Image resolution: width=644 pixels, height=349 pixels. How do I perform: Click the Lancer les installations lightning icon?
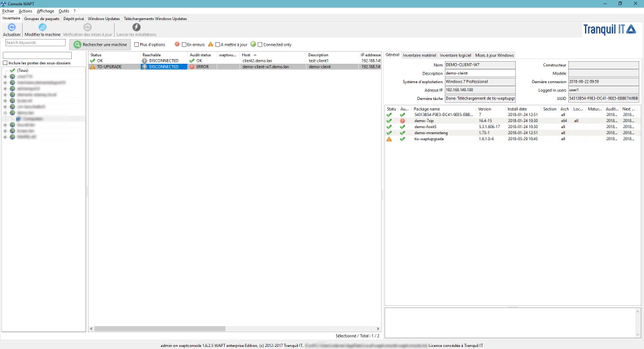click(x=136, y=27)
